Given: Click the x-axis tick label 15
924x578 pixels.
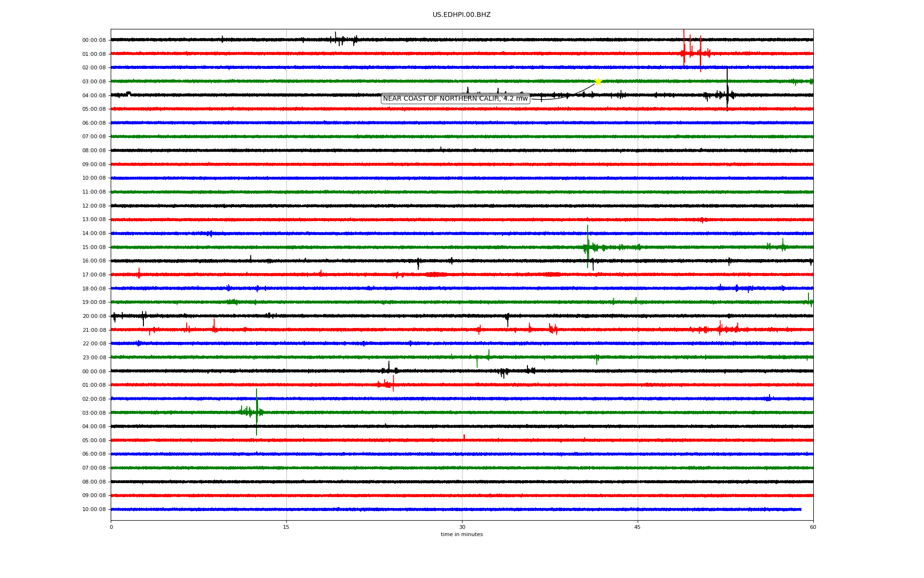Looking at the screenshot, I should (286, 527).
